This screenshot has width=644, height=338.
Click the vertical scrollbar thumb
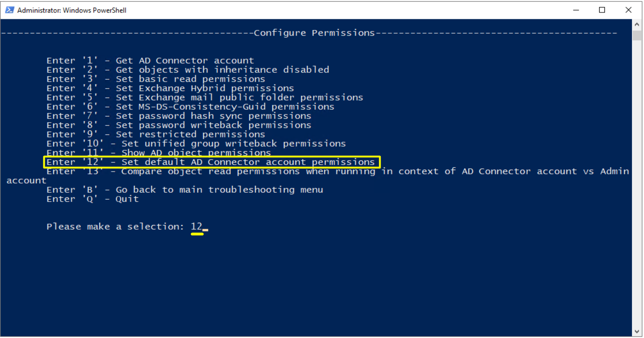point(637,36)
